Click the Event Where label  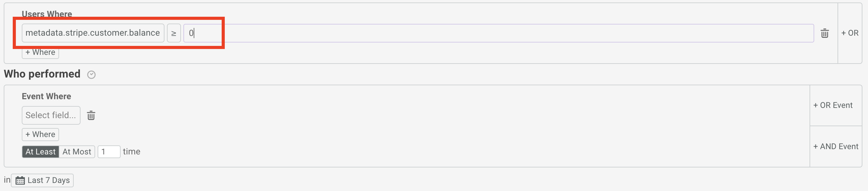[47, 96]
